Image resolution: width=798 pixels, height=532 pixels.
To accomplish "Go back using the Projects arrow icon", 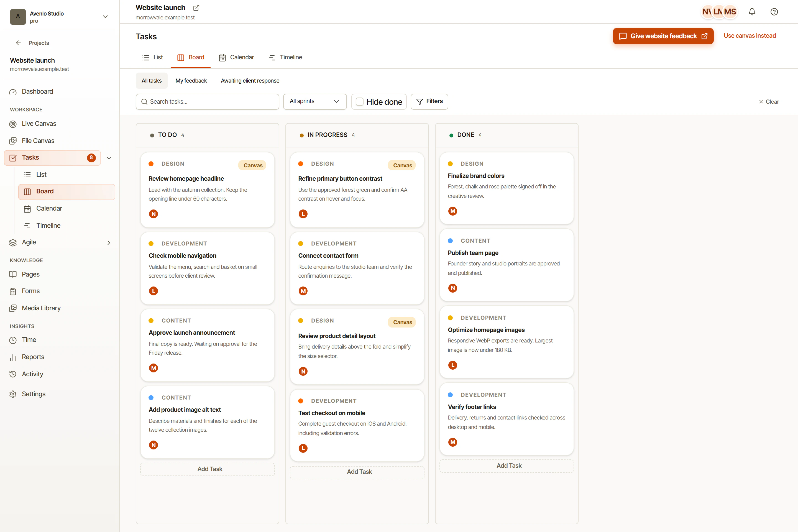I will [x=18, y=43].
